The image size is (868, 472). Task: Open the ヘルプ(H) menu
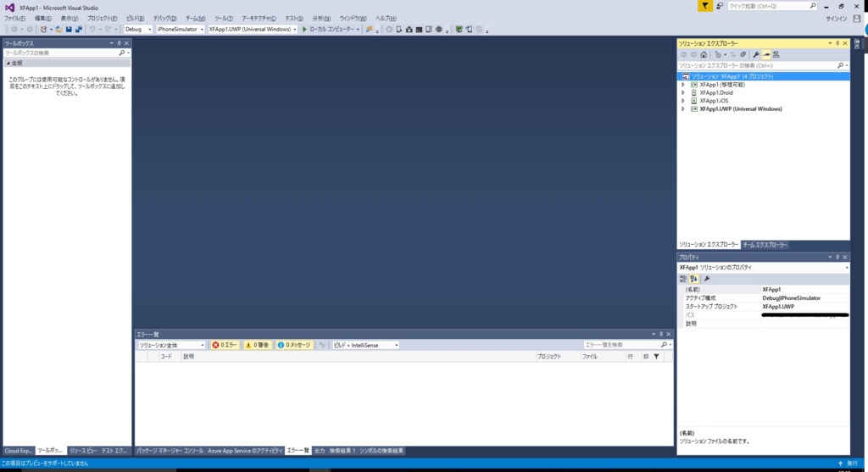point(386,19)
